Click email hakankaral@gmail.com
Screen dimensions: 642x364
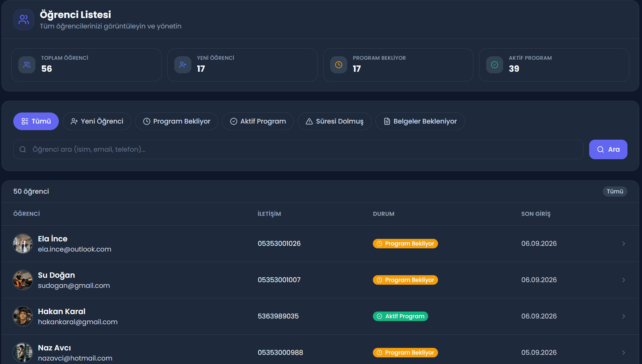click(78, 322)
